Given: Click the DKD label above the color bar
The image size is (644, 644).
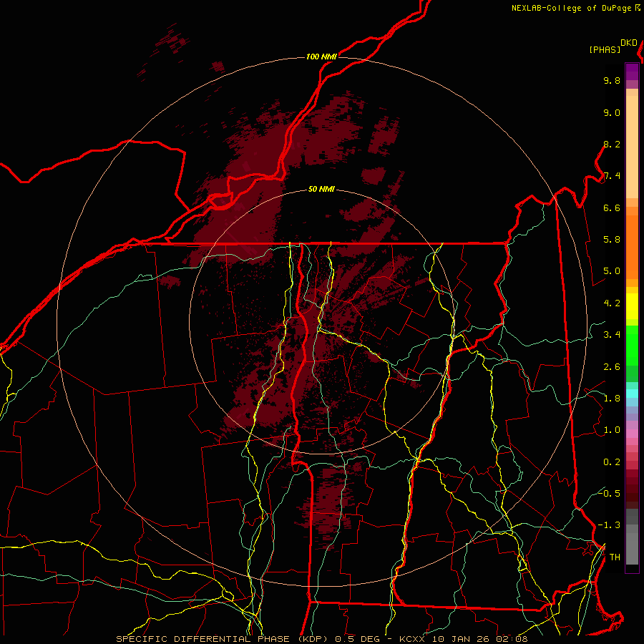Looking at the screenshot, I should [629, 43].
